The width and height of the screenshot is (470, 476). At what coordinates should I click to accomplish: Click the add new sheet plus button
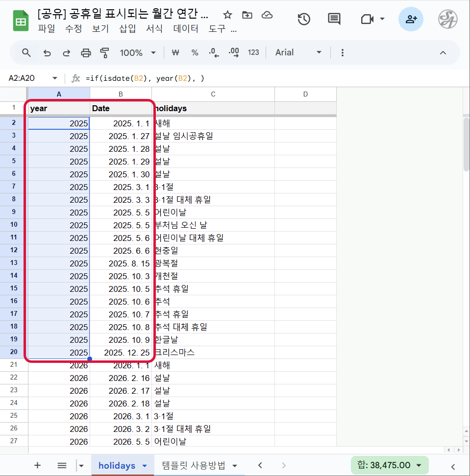(37, 465)
